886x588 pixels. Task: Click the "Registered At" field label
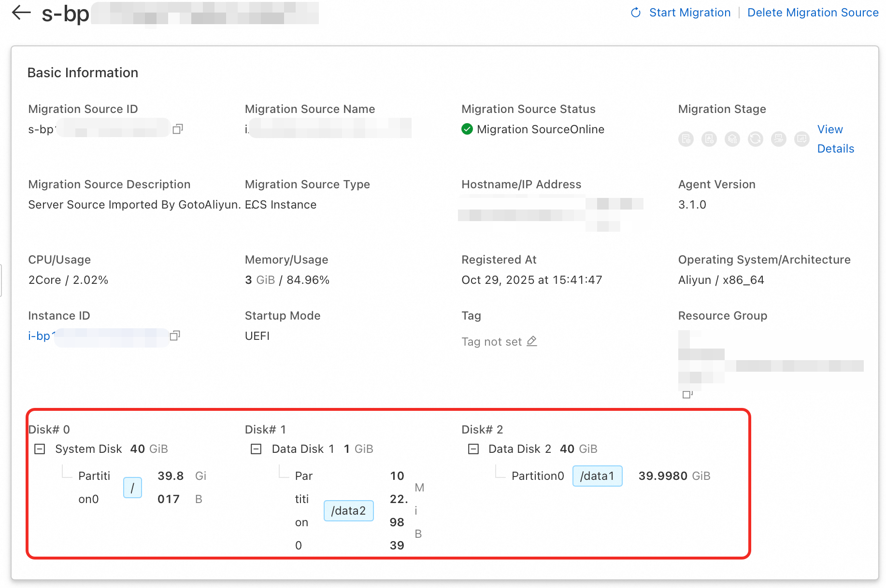tap(499, 260)
